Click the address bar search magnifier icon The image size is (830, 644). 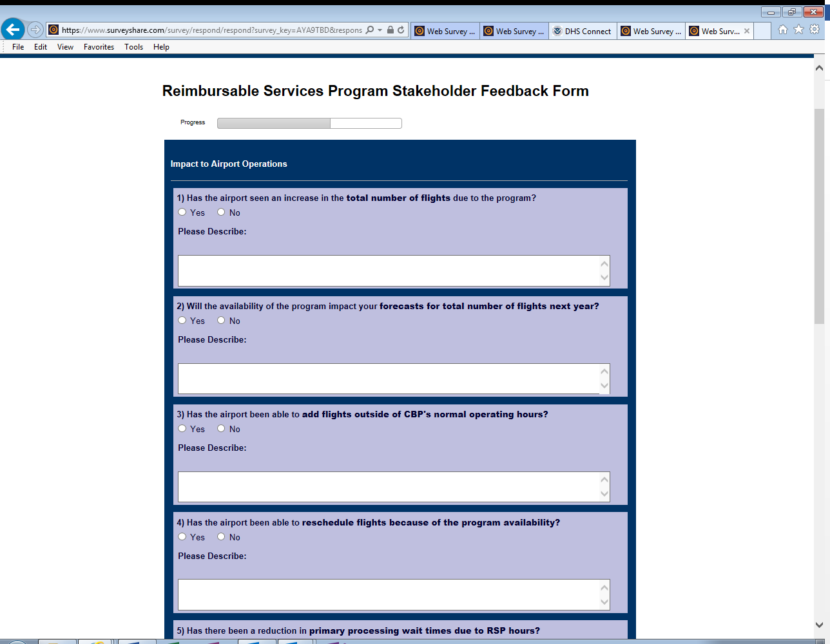pyautogui.click(x=370, y=30)
